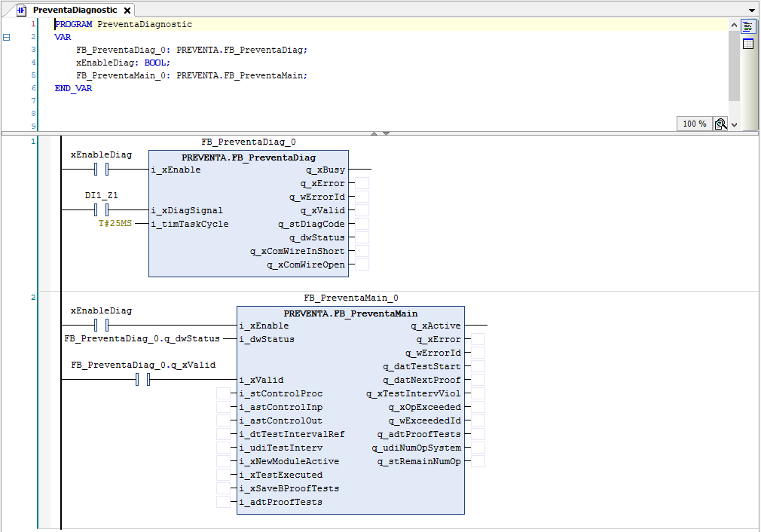Click empty output box for q_wErrorId of PreventaDiag

click(x=362, y=197)
